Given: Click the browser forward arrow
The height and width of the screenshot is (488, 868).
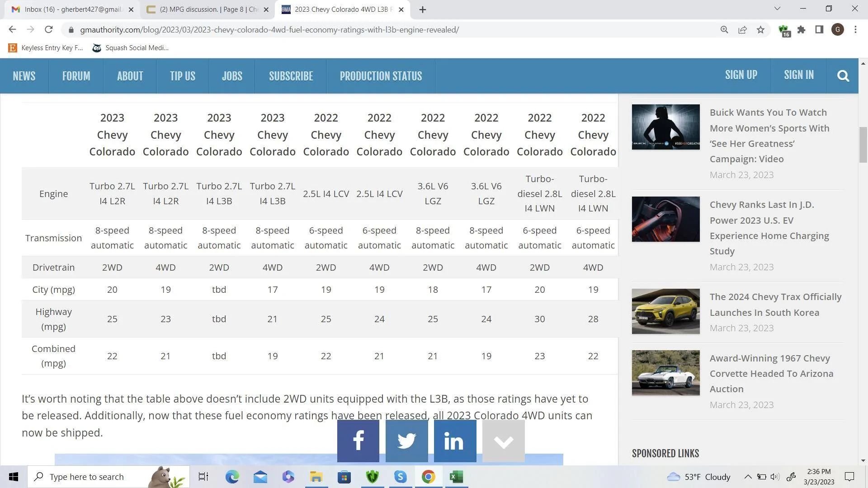Looking at the screenshot, I should click(x=30, y=30).
